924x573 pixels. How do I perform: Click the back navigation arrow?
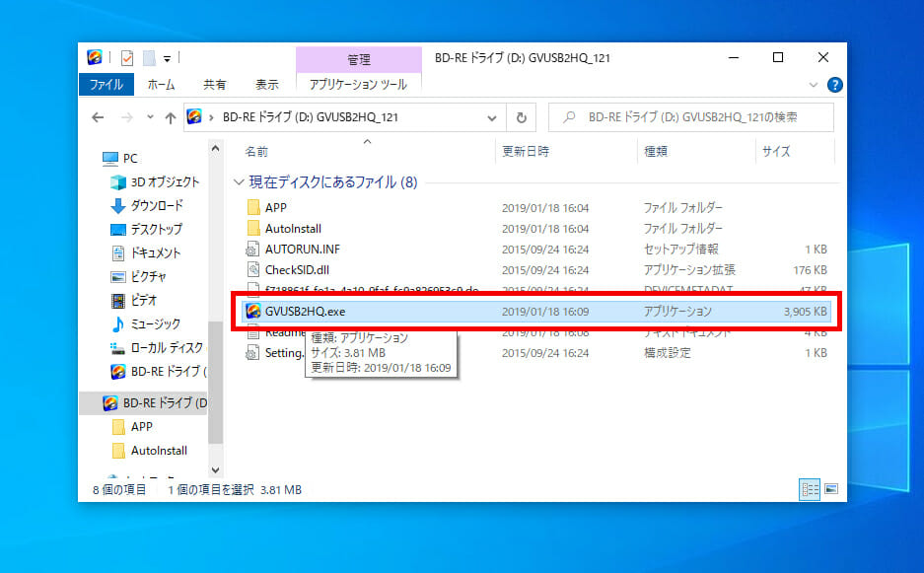(x=98, y=117)
